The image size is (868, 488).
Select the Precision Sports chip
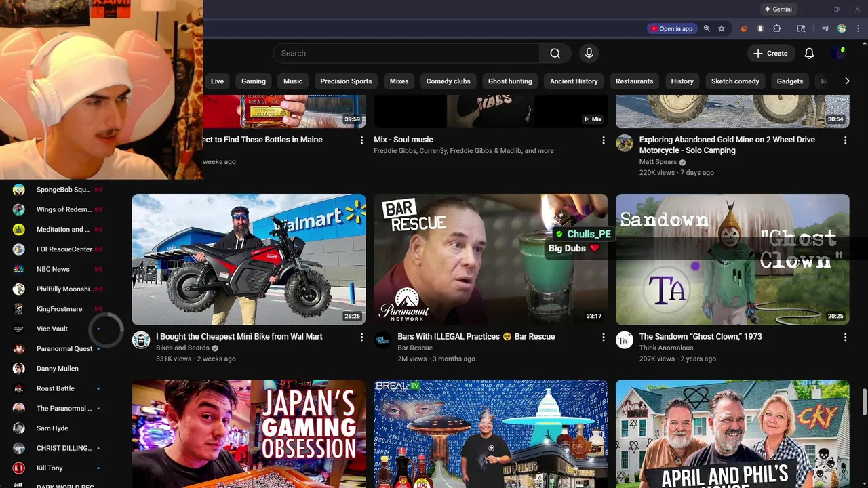click(x=346, y=81)
